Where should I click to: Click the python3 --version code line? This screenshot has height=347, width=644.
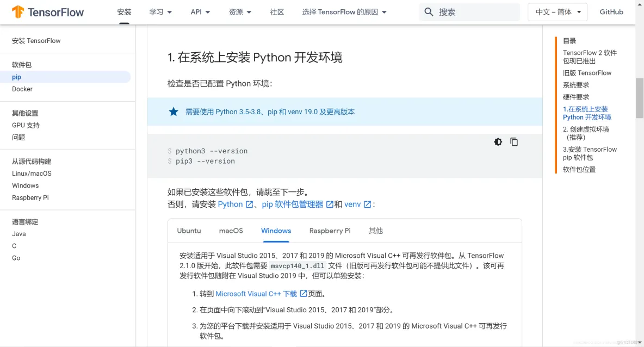(x=212, y=151)
